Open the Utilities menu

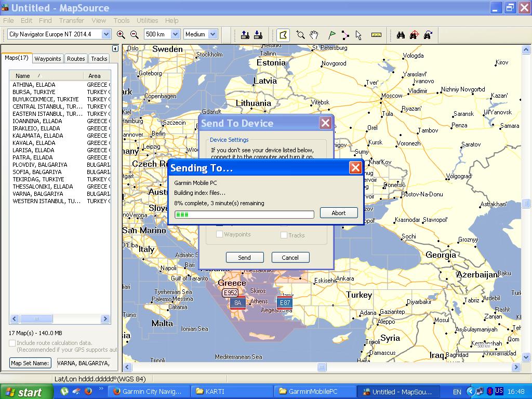coord(147,20)
